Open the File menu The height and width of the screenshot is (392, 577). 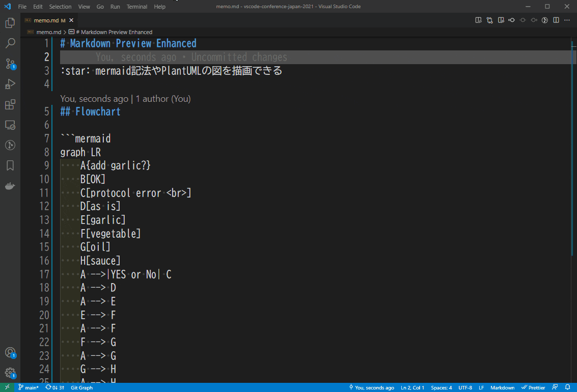(x=22, y=7)
